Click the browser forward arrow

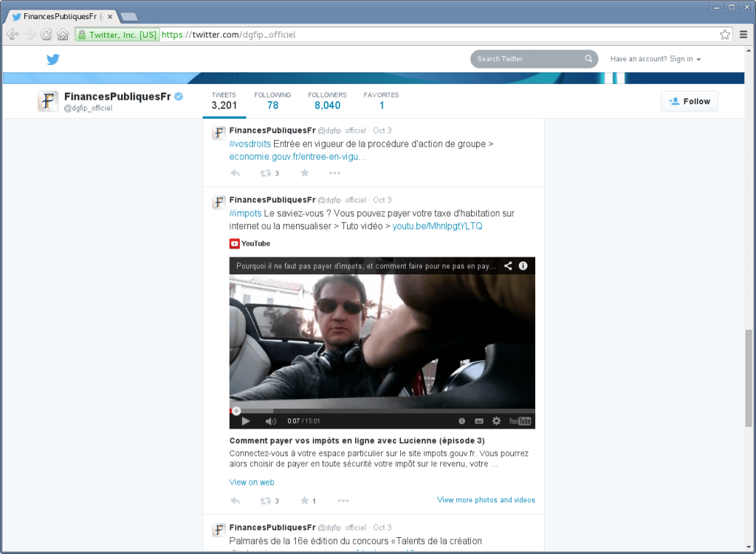(30, 34)
